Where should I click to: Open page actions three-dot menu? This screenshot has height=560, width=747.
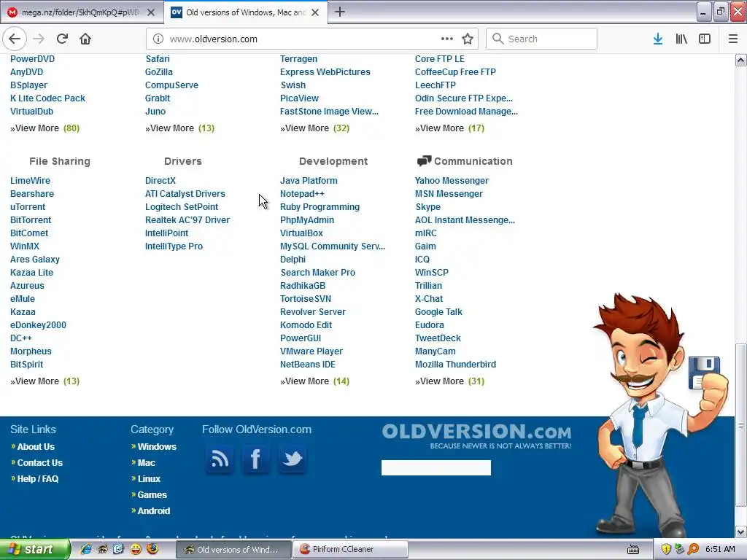[447, 39]
